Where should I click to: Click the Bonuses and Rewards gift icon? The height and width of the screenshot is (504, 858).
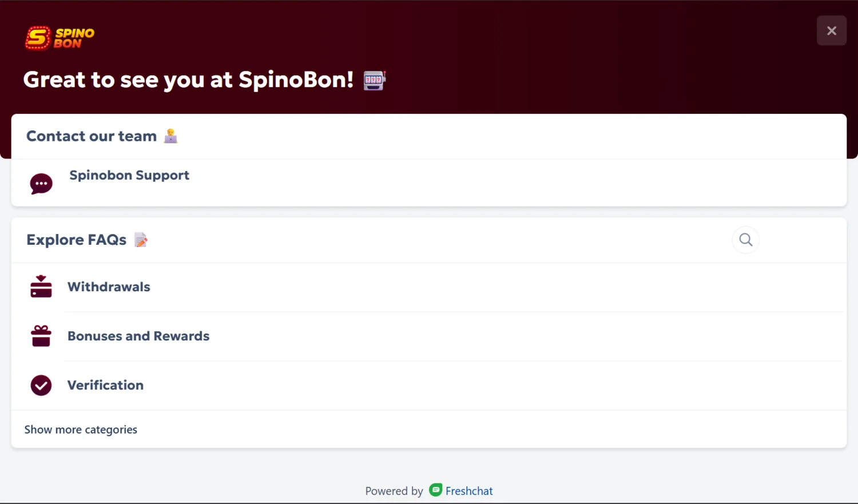(x=41, y=336)
